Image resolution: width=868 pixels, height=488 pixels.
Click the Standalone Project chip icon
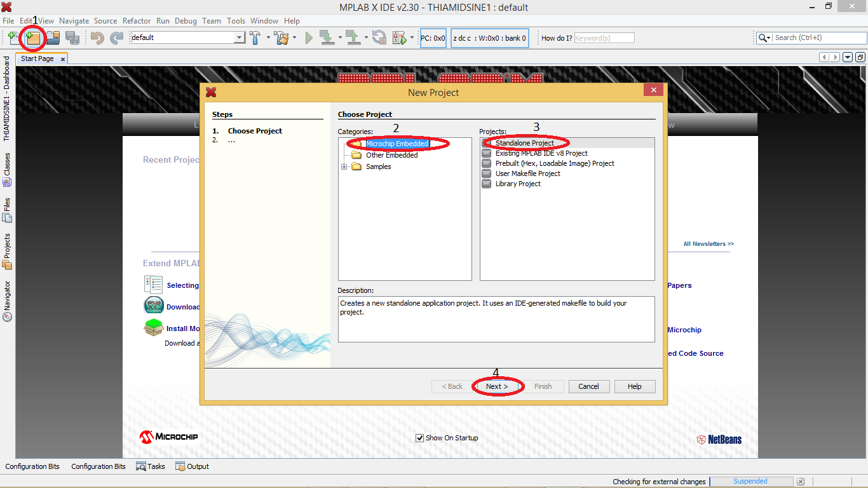coord(486,143)
